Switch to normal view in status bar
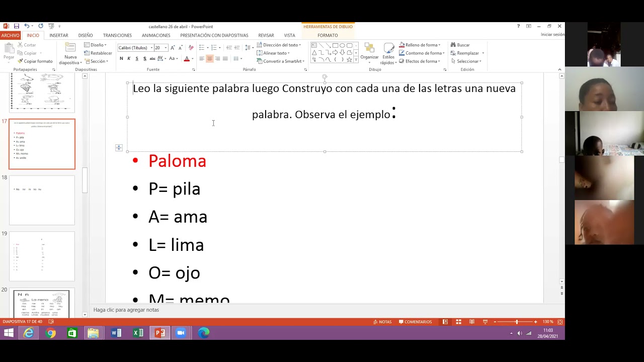 click(445, 322)
